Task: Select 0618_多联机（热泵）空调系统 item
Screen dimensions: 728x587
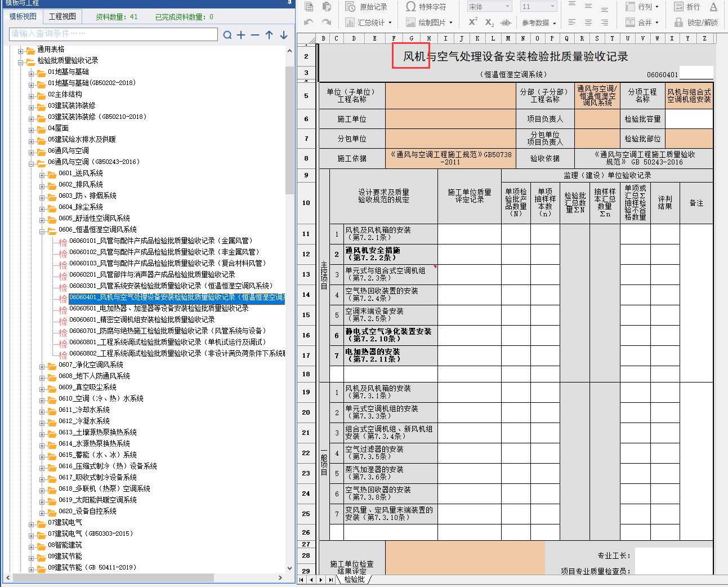Action: 104,488
